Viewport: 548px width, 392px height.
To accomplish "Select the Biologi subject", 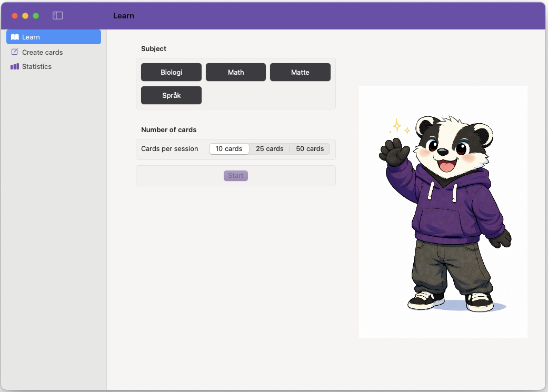I will coord(171,72).
